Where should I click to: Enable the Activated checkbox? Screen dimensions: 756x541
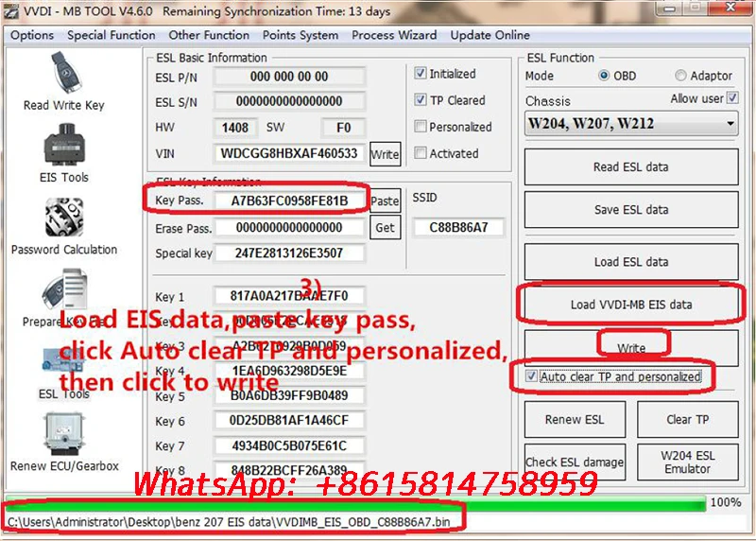point(421,153)
